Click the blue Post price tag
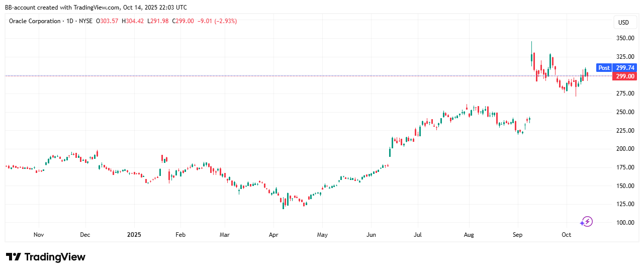644x272 pixels. click(x=604, y=68)
